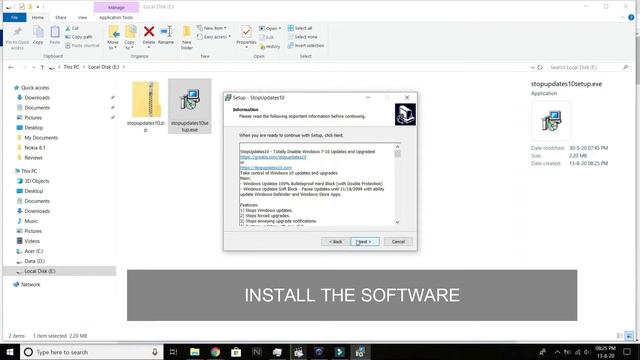Click Back in Setup dialog
Image resolution: width=640 pixels, height=360 pixels.
pyautogui.click(x=336, y=242)
